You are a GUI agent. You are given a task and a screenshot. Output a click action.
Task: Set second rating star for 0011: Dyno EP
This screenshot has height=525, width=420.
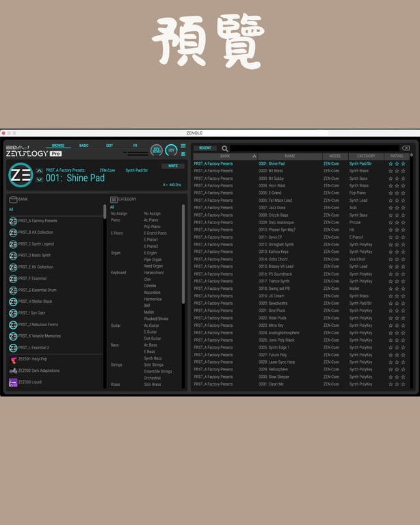point(397,237)
